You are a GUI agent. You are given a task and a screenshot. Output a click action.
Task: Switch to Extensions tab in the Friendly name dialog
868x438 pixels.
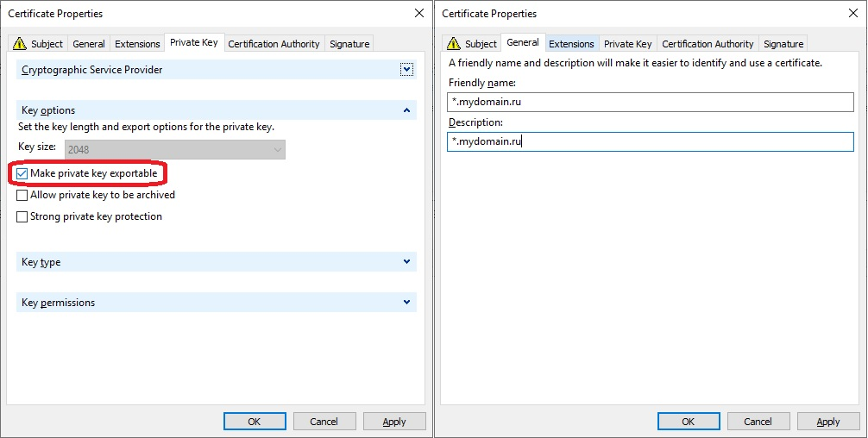pos(571,44)
